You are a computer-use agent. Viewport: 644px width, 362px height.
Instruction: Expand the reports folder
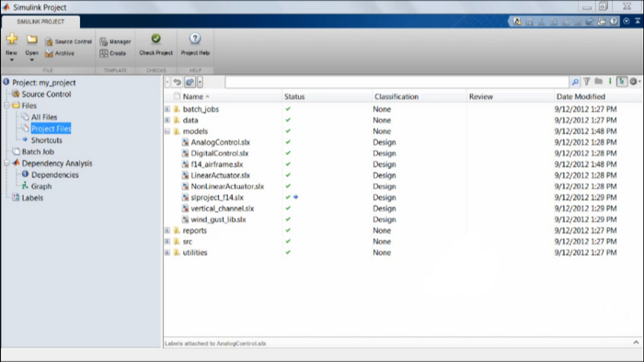point(167,231)
